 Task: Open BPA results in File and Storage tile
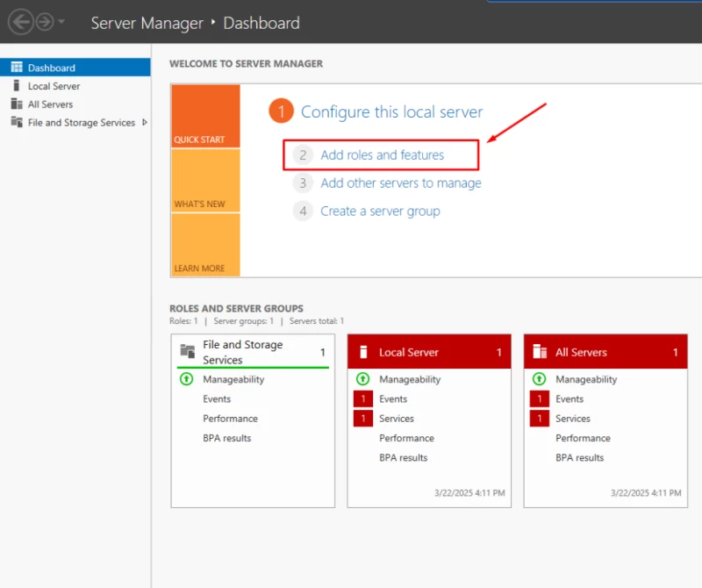[227, 438]
